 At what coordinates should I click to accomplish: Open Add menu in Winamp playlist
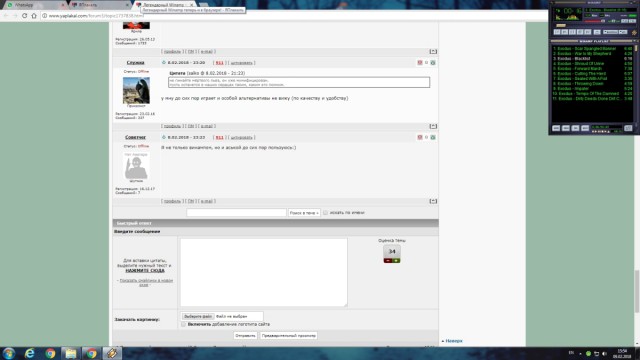tap(556, 128)
